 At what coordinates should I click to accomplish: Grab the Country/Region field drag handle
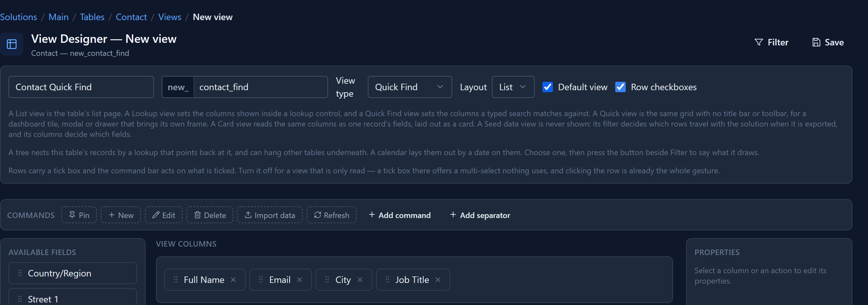click(20, 273)
